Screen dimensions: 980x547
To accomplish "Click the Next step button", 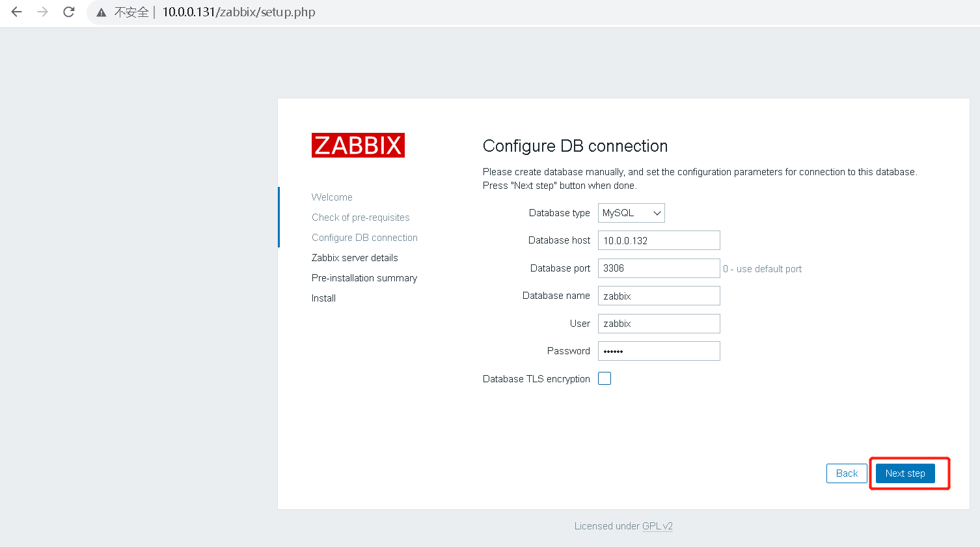I will [905, 473].
